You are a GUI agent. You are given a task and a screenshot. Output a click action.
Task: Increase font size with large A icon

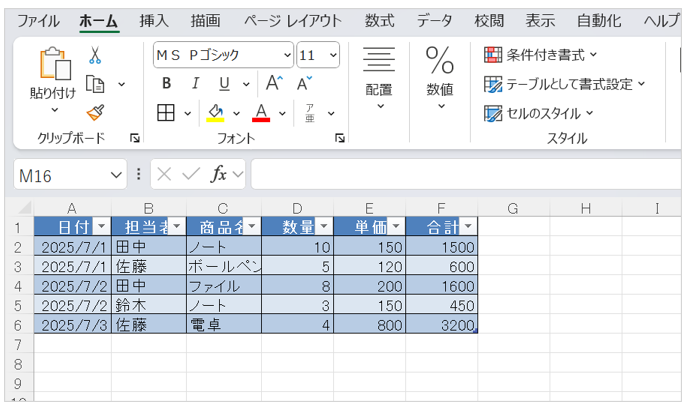pos(274,83)
